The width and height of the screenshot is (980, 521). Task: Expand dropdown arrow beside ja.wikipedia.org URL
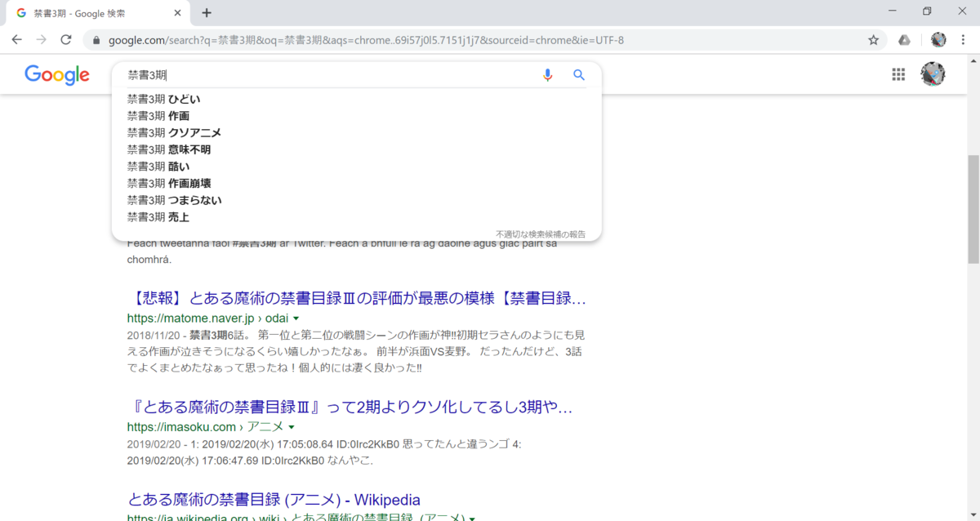pos(472,519)
